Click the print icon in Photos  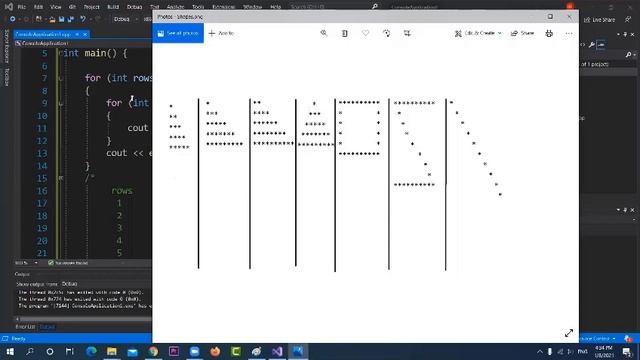pyautogui.click(x=549, y=33)
